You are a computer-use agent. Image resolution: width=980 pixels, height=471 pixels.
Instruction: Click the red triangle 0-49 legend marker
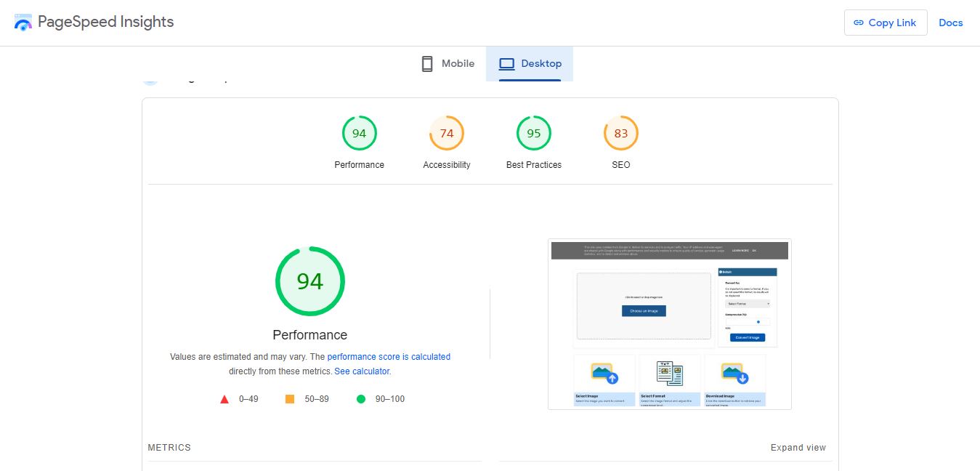pyautogui.click(x=224, y=398)
